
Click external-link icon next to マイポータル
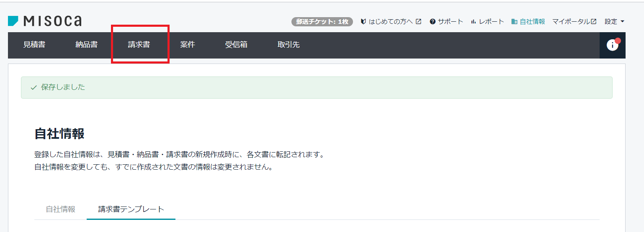pyautogui.click(x=593, y=22)
